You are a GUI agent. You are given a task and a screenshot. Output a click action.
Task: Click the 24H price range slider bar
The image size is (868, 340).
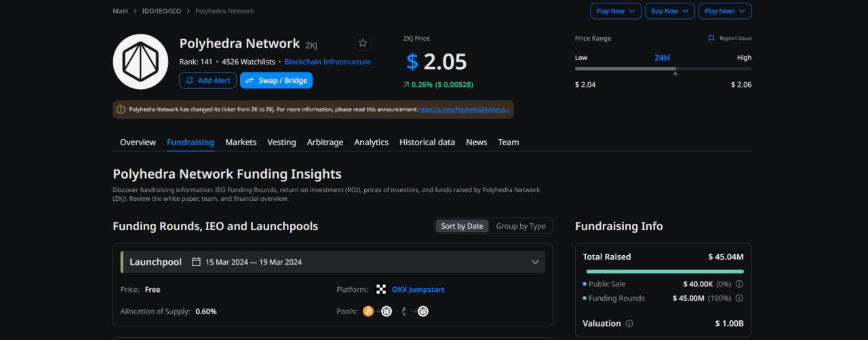(x=663, y=69)
